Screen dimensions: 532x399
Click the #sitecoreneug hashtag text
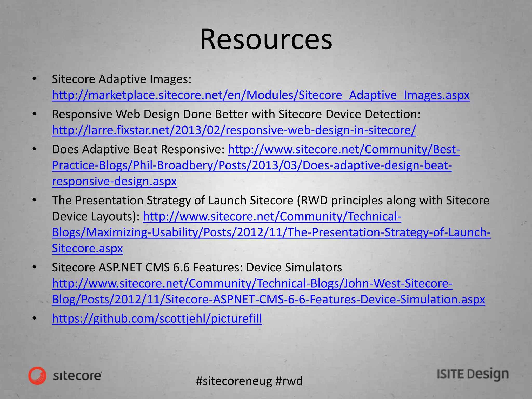[234, 381]
